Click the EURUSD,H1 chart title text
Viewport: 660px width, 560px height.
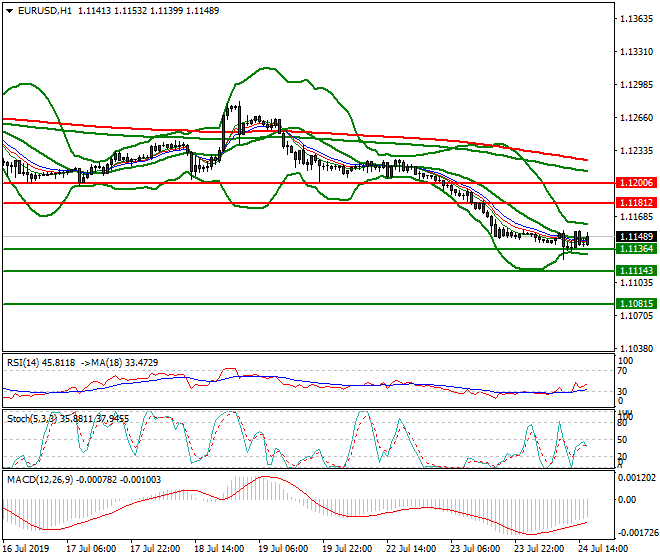45,11
